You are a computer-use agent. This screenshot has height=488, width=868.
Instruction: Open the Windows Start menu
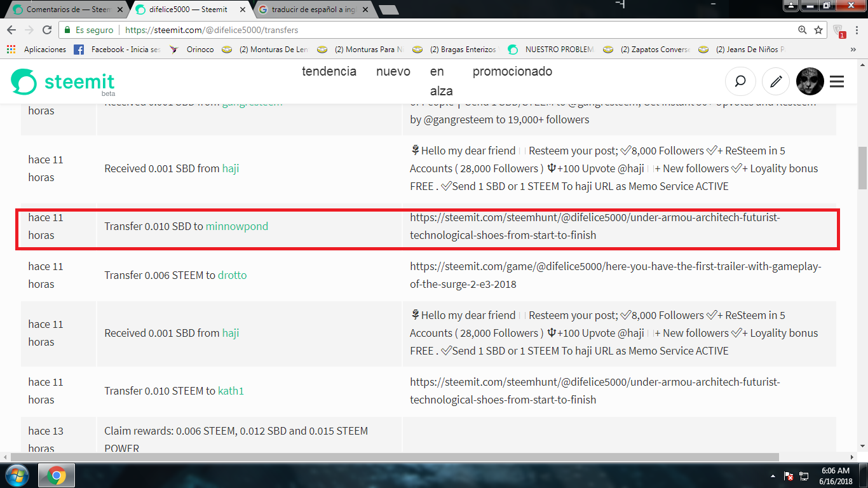[17, 475]
